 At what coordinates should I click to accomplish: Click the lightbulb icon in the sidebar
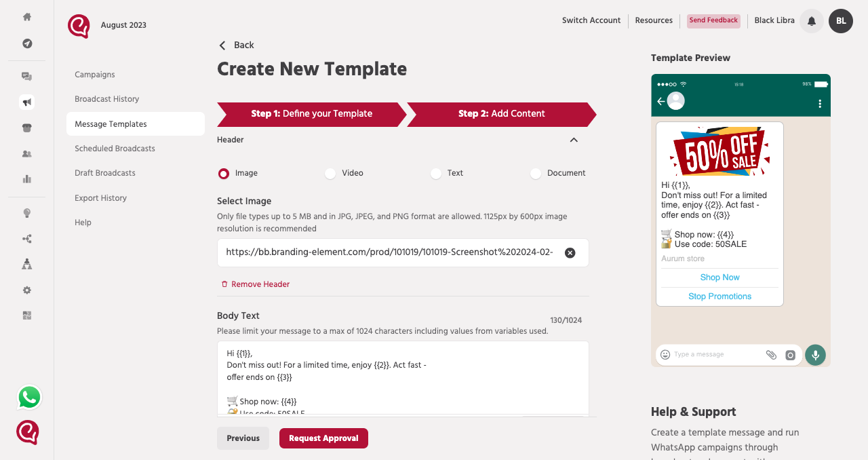tap(26, 212)
